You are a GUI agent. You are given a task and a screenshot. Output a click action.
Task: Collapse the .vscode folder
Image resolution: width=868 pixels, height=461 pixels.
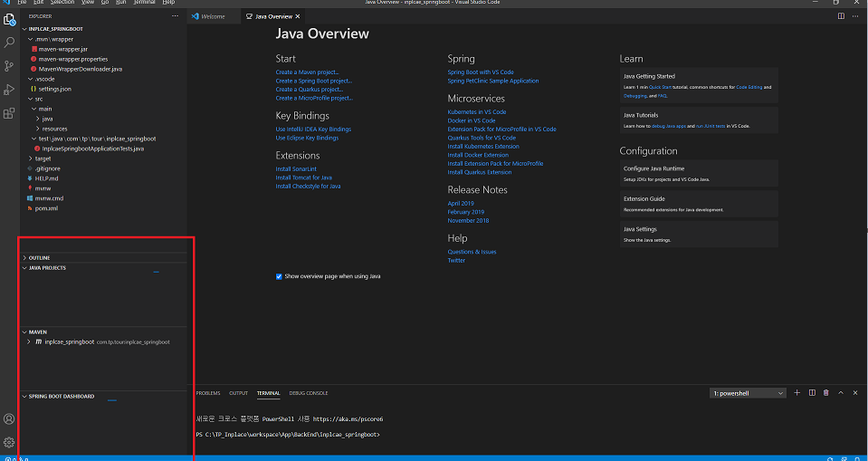click(x=31, y=79)
